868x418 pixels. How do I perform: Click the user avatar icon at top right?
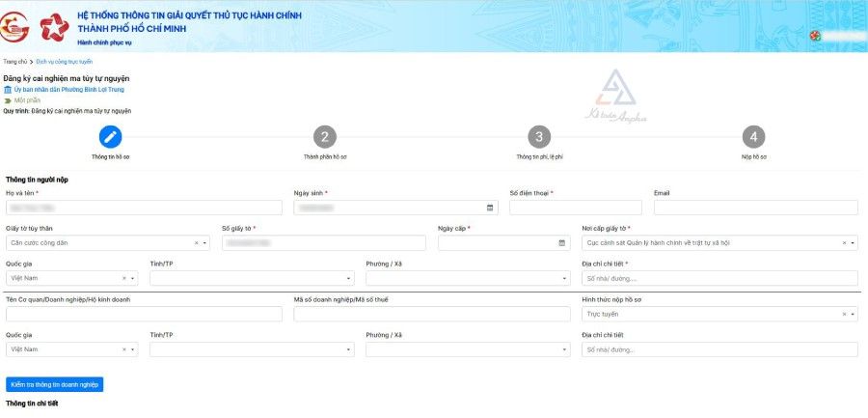point(815,36)
